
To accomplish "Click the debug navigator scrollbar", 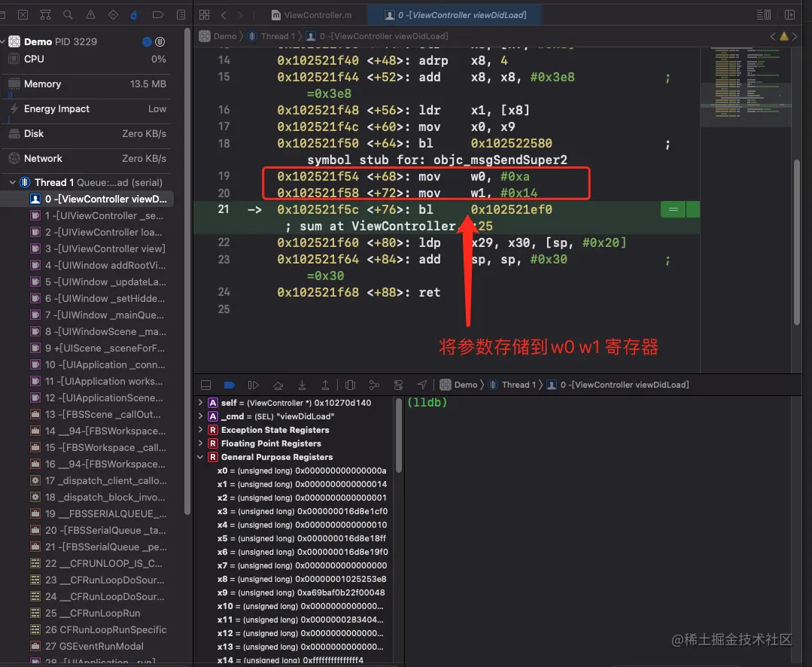I will (187, 271).
